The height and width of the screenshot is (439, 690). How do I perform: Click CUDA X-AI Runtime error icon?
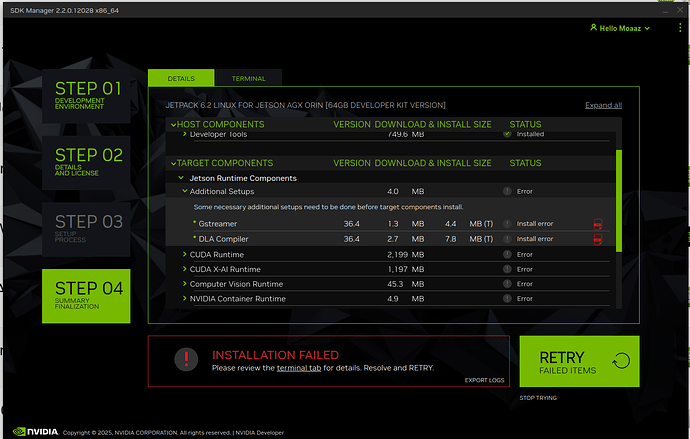tap(507, 269)
